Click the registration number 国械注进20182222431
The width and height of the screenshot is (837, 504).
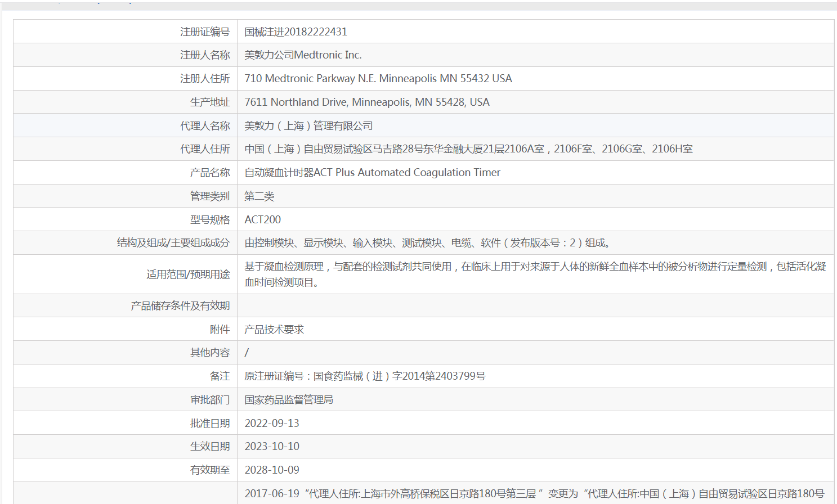[296, 32]
